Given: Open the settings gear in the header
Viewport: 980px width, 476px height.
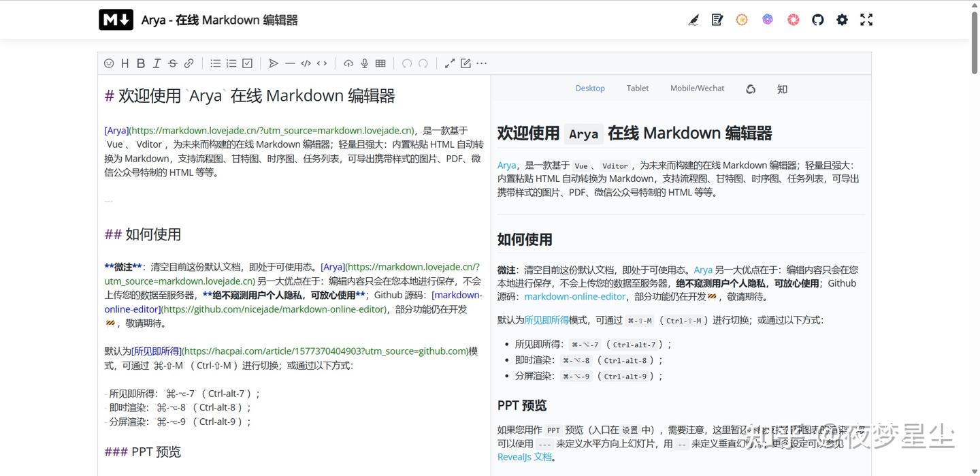Looking at the screenshot, I should click(x=842, y=20).
